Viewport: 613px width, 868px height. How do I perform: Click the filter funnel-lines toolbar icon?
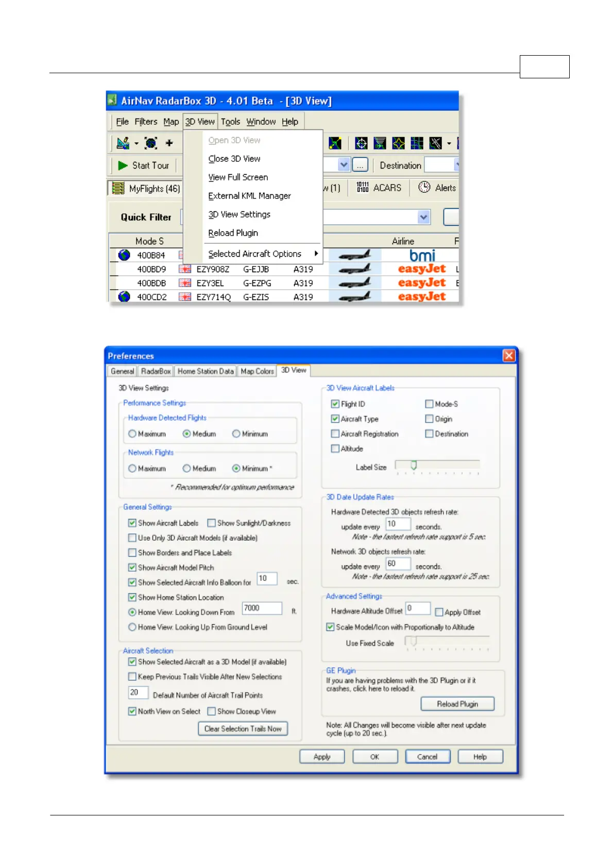(380, 143)
